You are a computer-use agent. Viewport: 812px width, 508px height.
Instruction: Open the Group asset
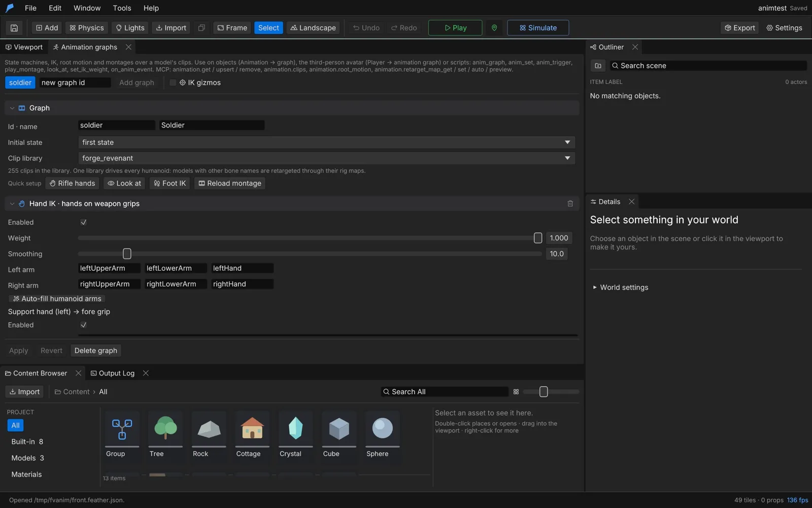pyautogui.click(x=122, y=428)
